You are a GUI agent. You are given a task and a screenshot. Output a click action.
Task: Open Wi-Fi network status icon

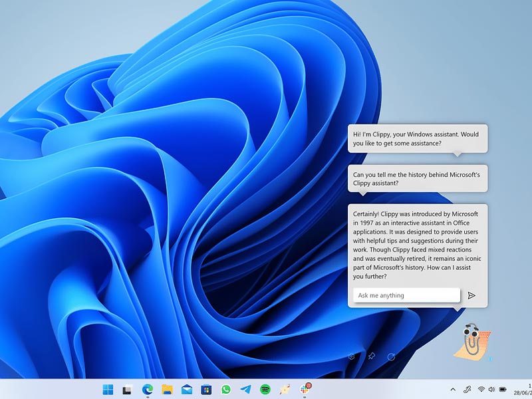point(481,389)
